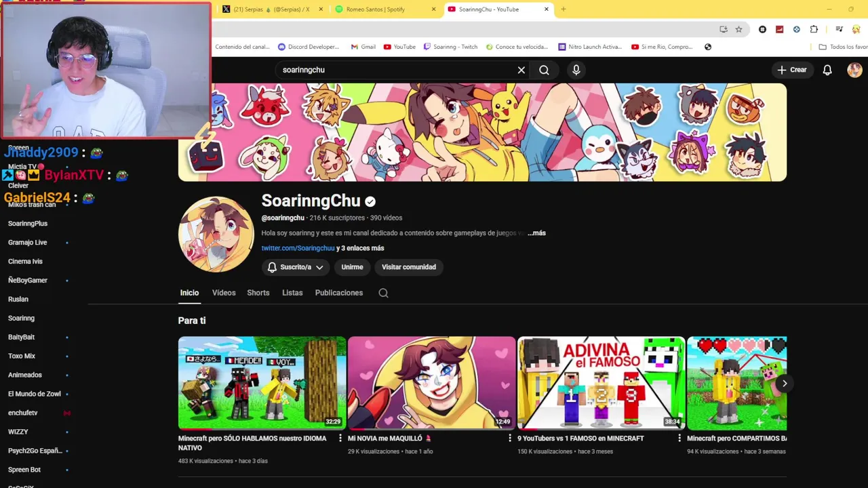The width and height of the screenshot is (868, 488).
Task: Open Nitro Launch Activa... bookmark
Action: (590, 47)
